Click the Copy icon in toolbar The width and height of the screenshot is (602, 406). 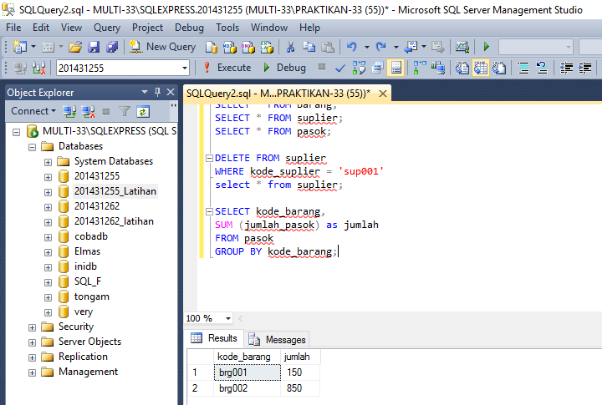click(x=309, y=47)
